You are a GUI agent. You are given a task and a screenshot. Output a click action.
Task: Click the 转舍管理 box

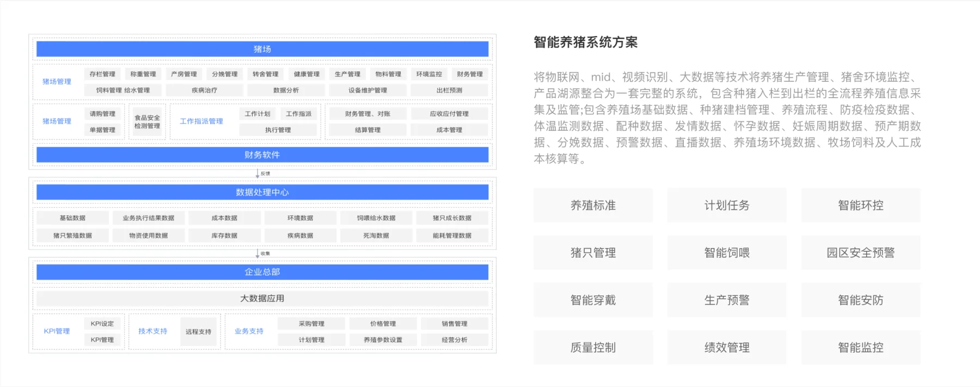[266, 74]
